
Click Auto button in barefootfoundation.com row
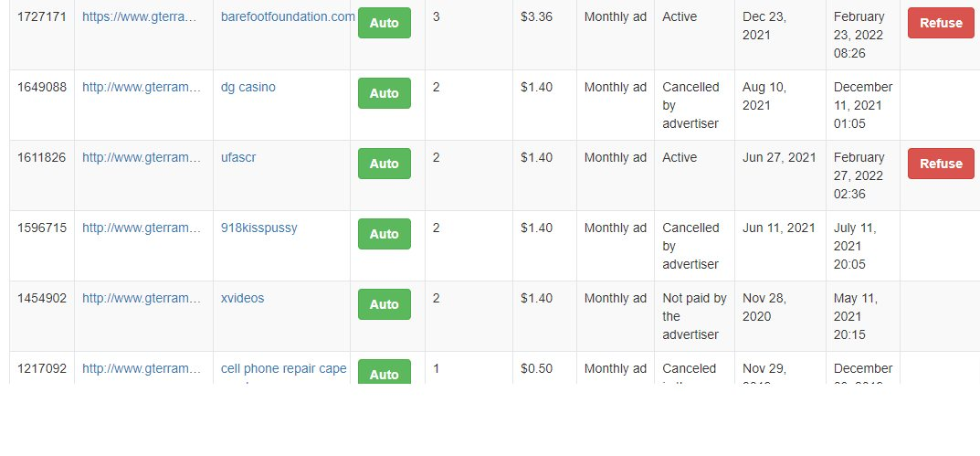pos(385,23)
